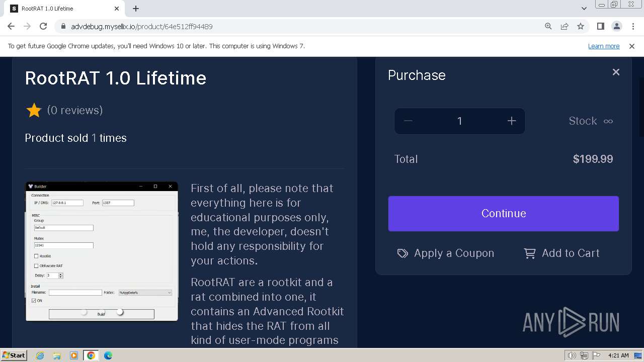Click the shopping cart icon

click(530, 253)
